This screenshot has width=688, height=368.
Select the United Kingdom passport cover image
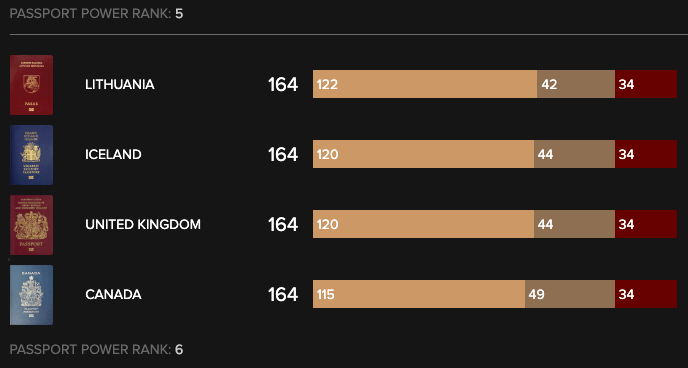coord(32,225)
